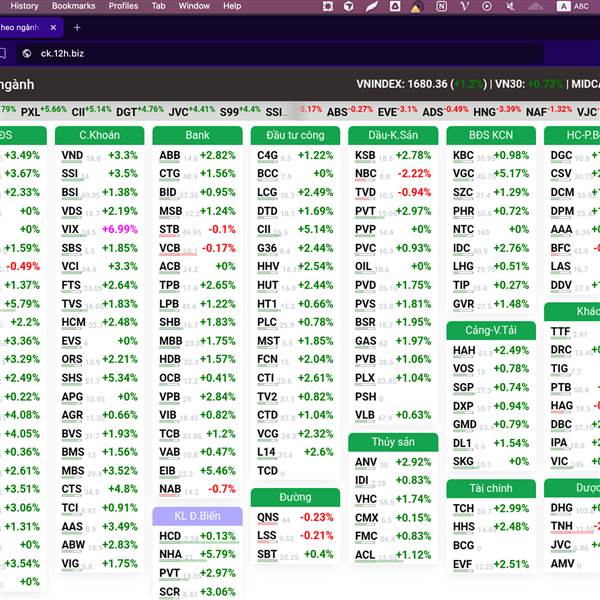Viewport: 600px width, 600px height.
Task: Select the Cảng-V.Tải sector header
Action: [491, 330]
